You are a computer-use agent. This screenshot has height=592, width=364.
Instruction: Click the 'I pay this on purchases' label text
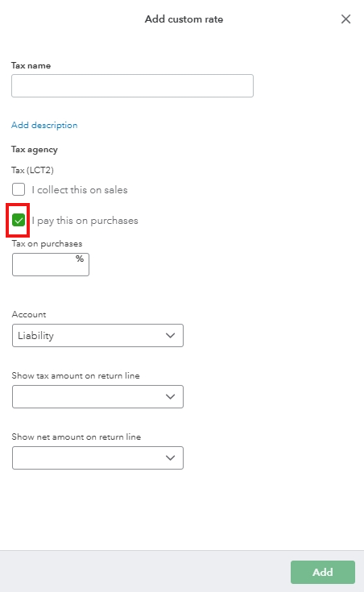(x=85, y=221)
